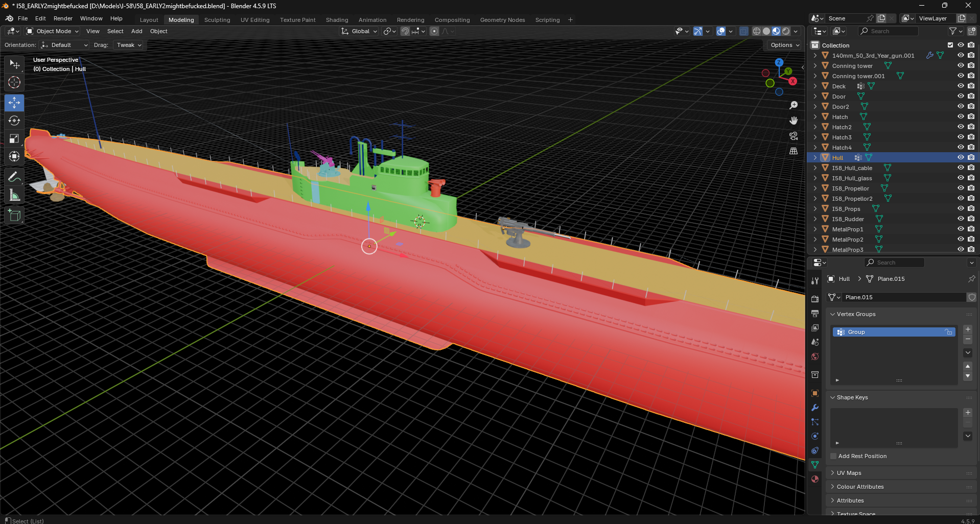Remove vertex group with minus button
The image size is (980, 524).
click(968, 339)
